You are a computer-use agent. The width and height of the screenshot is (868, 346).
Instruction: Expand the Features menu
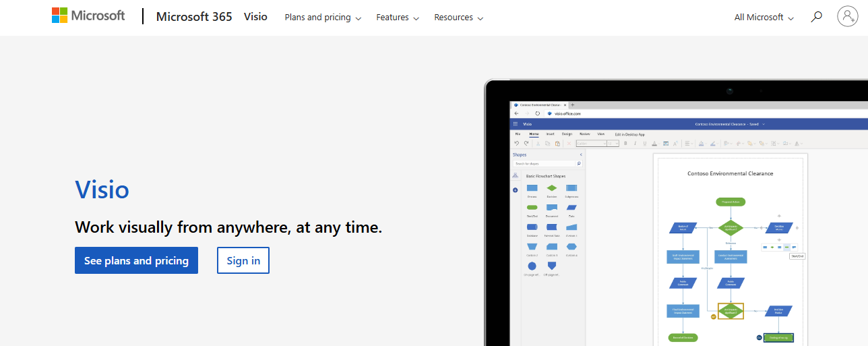point(398,18)
